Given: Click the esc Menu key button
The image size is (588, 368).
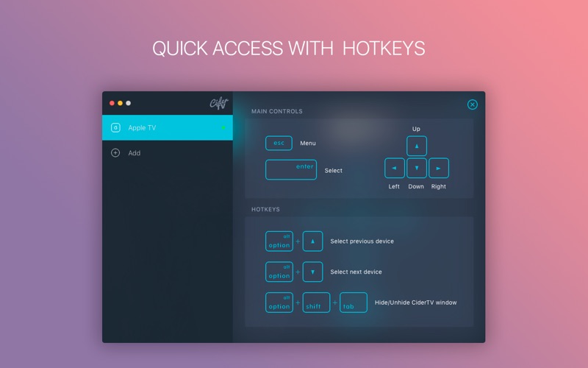Looking at the screenshot, I should (279, 143).
